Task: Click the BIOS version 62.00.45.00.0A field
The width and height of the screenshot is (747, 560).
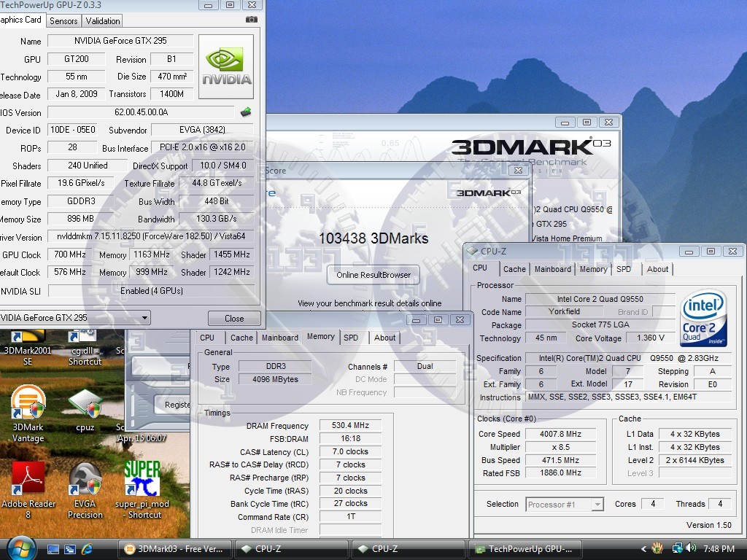Action: [142, 112]
